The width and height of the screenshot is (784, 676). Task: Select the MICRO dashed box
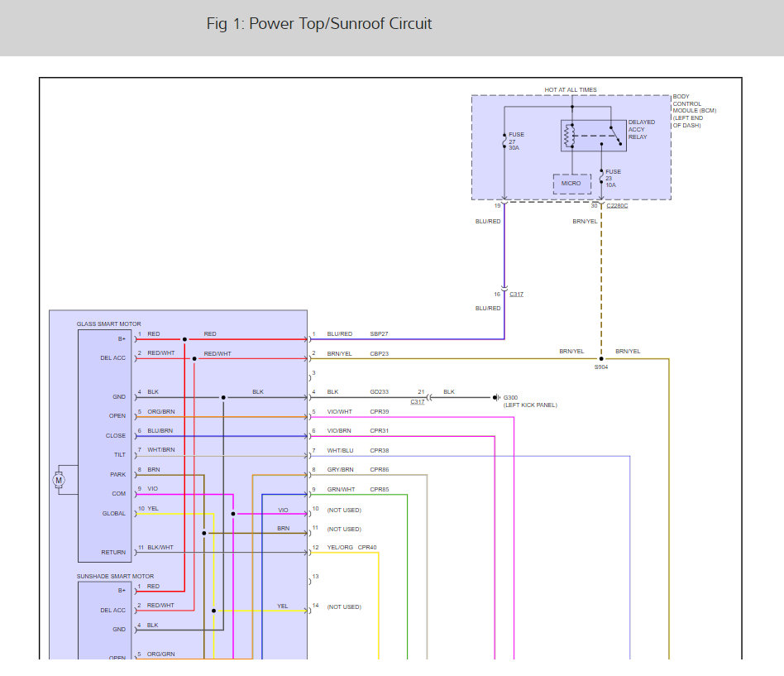click(571, 184)
